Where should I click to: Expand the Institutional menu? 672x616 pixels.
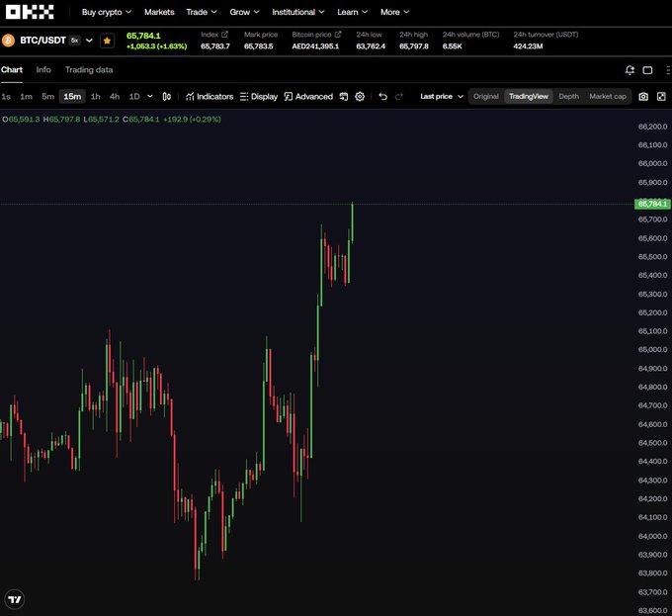pyautogui.click(x=297, y=12)
